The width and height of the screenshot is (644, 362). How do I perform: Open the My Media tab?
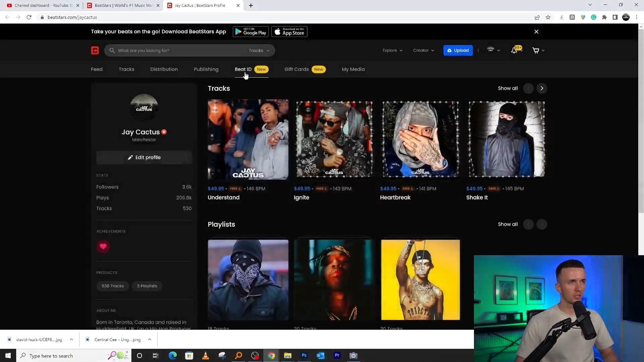[353, 69]
